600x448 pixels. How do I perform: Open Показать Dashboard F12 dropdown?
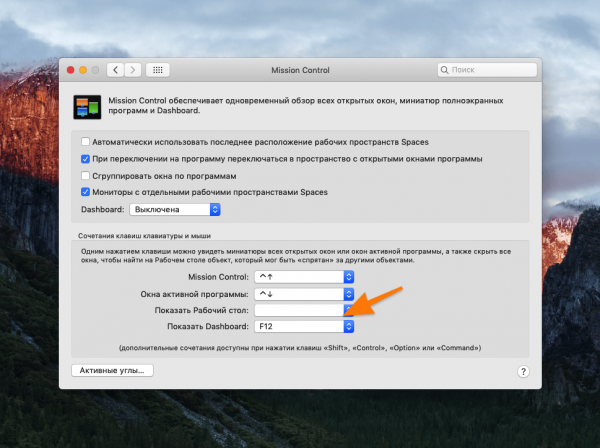[304, 326]
